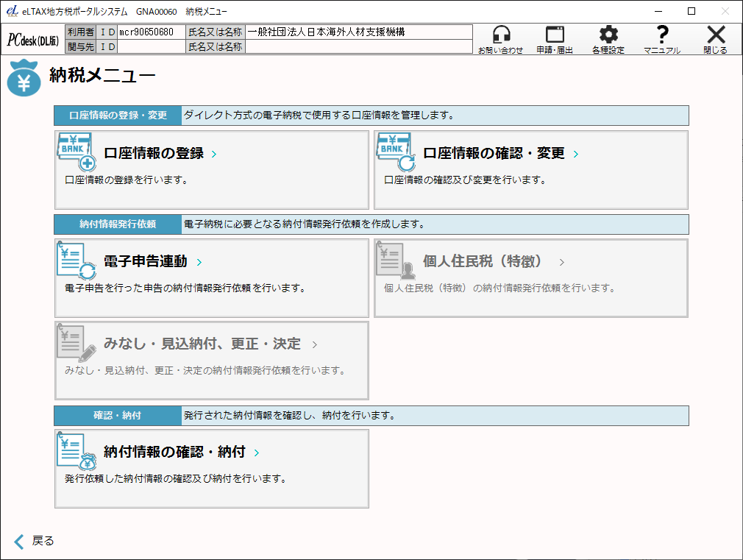Open 各種設定 gear icon
This screenshot has width=743, height=560.
(608, 35)
